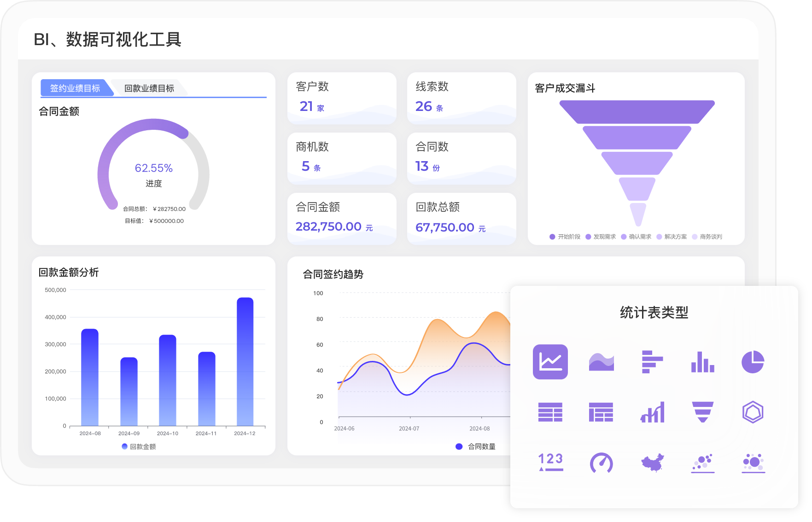This screenshot has height=522, width=812.
Task: Toggle 开始阶段 funnel legend item
Action: coord(565,237)
